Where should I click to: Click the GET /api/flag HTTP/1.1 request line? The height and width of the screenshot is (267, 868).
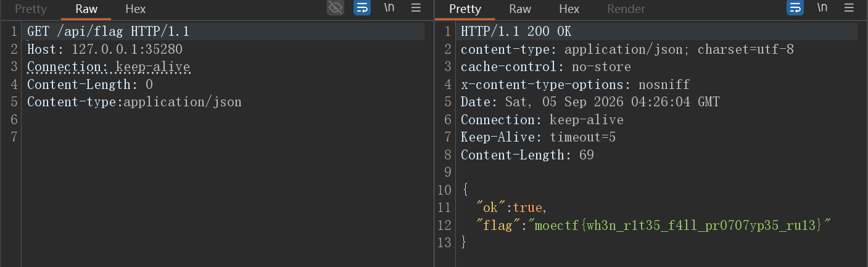[108, 32]
